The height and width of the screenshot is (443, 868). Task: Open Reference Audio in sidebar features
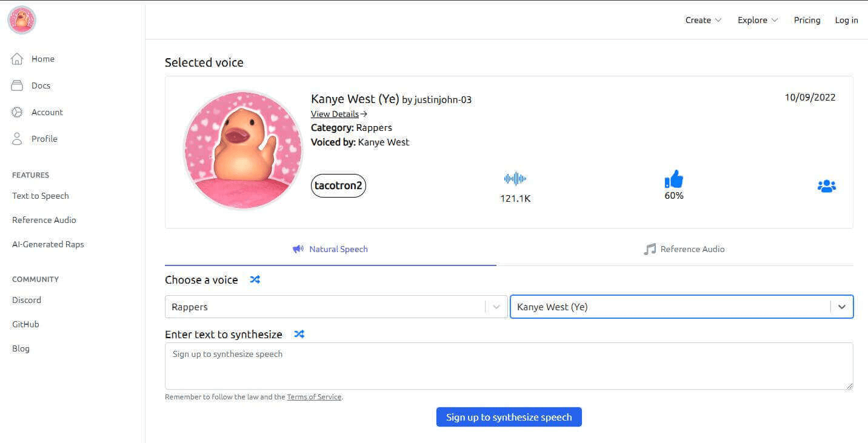pyautogui.click(x=44, y=220)
